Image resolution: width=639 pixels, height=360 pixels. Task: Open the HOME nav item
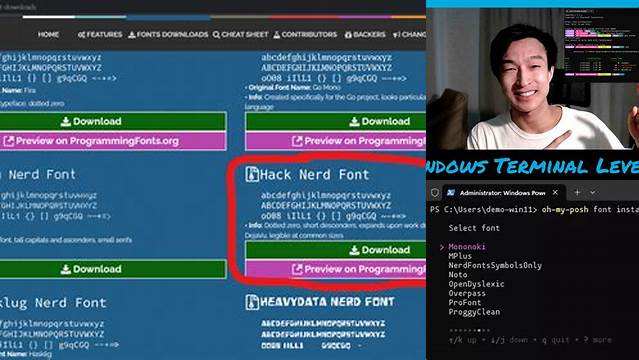[48, 35]
